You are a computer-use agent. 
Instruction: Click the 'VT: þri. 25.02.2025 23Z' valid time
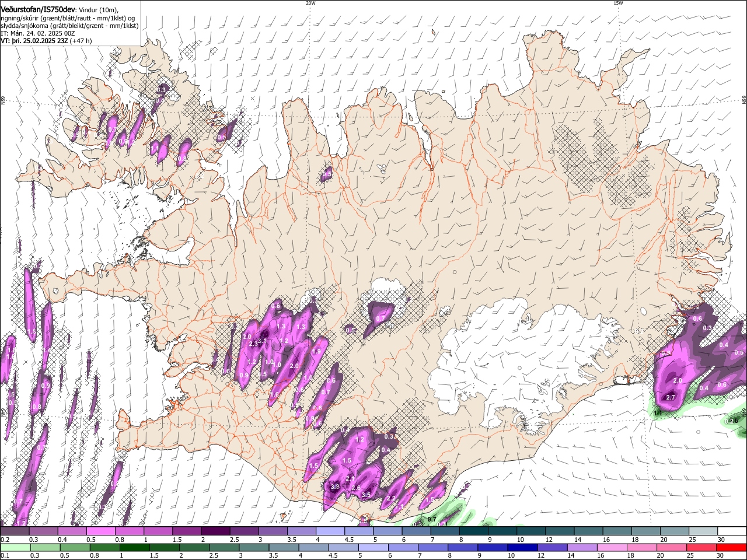coord(35,41)
